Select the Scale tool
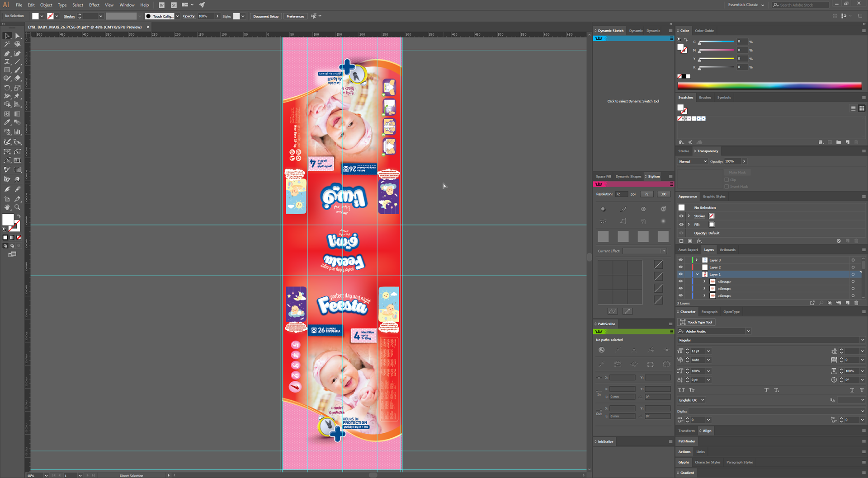 pyautogui.click(x=18, y=88)
